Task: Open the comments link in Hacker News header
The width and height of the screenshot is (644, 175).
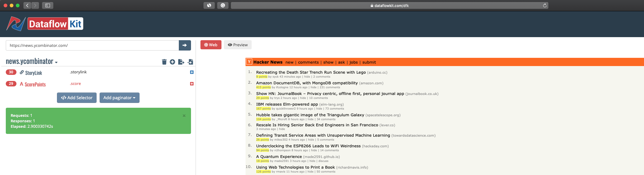Action: [x=308, y=62]
